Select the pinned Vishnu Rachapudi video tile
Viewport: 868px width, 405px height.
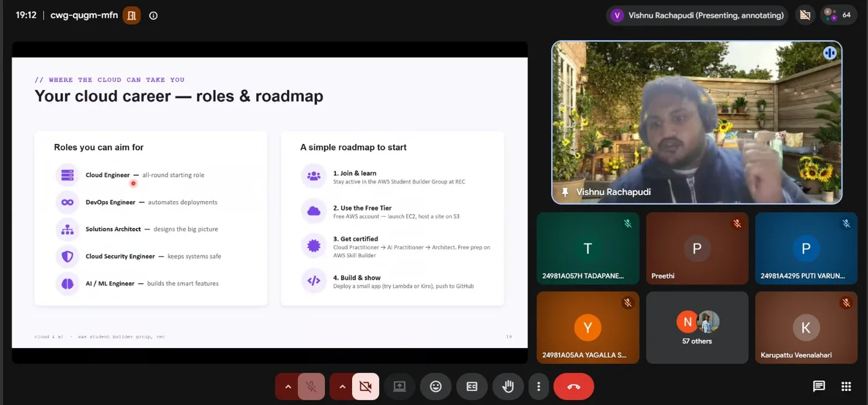697,123
